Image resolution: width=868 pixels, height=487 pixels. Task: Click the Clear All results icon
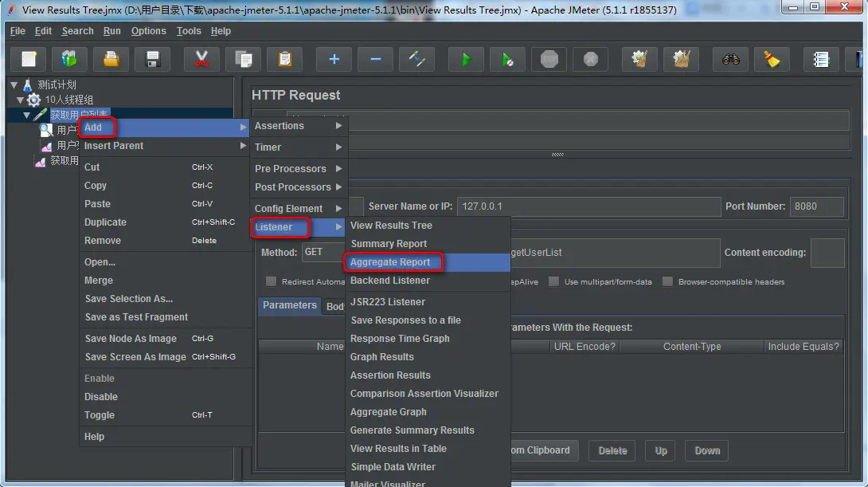click(682, 59)
